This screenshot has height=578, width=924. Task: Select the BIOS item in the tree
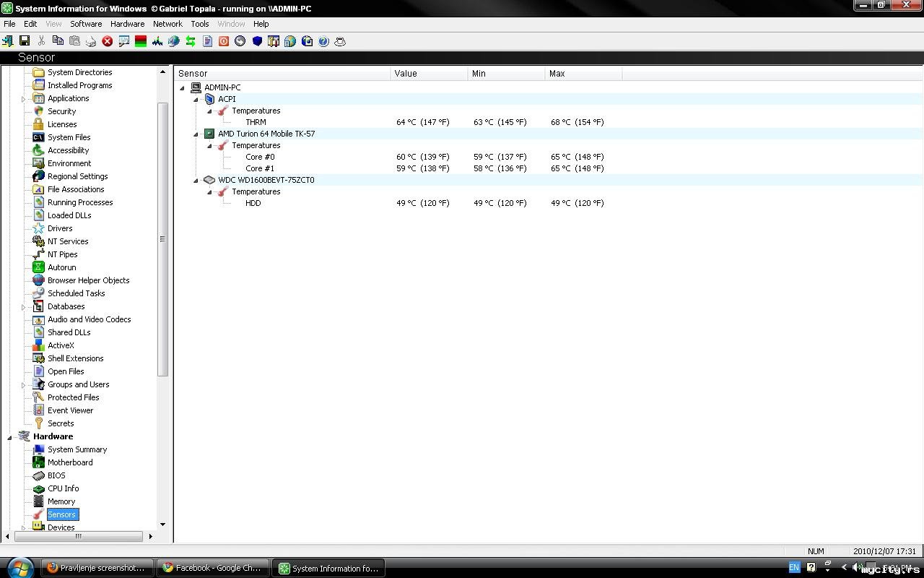(x=56, y=475)
